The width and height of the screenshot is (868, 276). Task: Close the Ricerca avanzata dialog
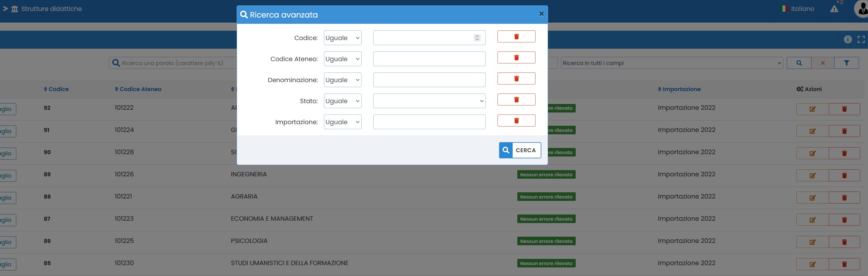[x=541, y=14]
